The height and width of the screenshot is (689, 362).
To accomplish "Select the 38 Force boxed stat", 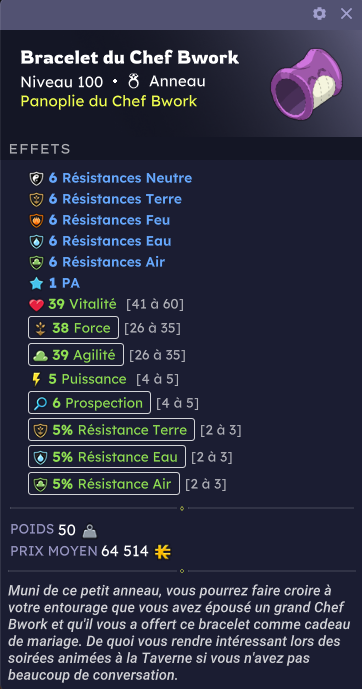I will click(73, 328).
